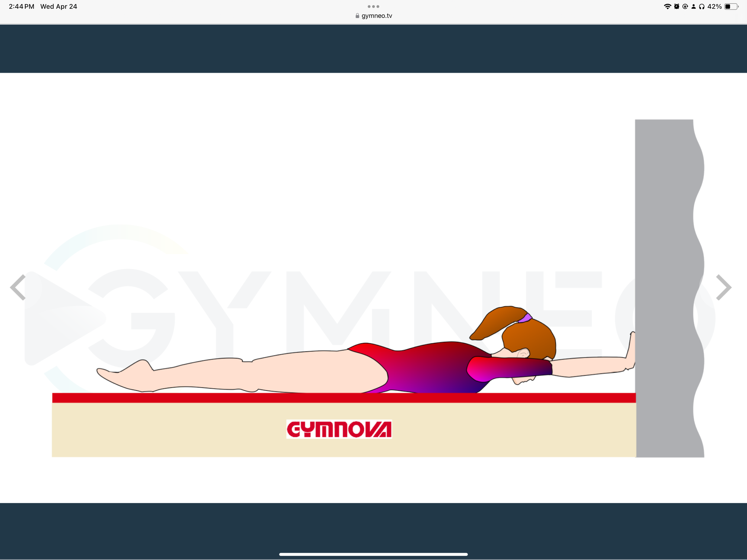Tap the padlock icon beside gymneo.tv
The height and width of the screenshot is (560, 747).
357,16
